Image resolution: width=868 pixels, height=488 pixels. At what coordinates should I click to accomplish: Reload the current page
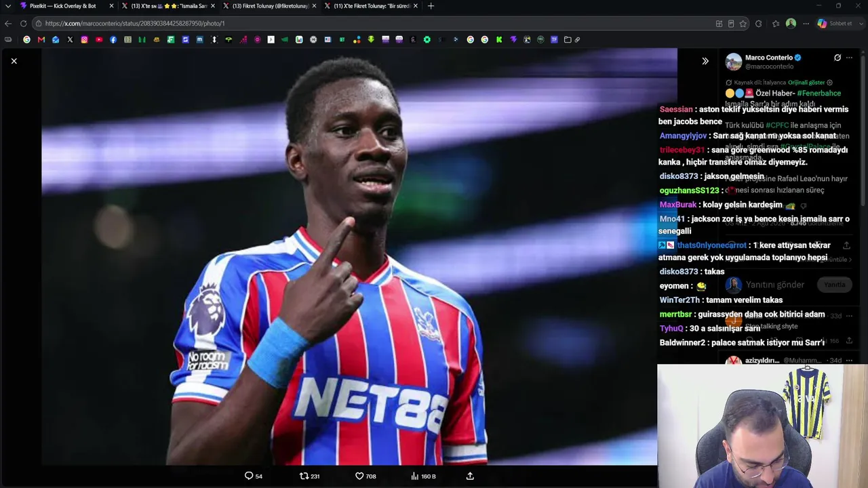tap(23, 23)
